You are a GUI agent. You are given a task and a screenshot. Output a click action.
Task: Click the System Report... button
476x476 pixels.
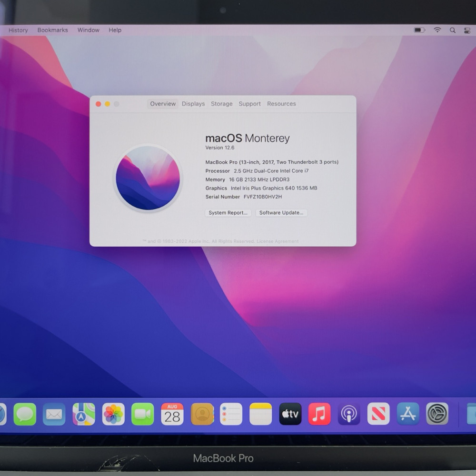tap(228, 213)
